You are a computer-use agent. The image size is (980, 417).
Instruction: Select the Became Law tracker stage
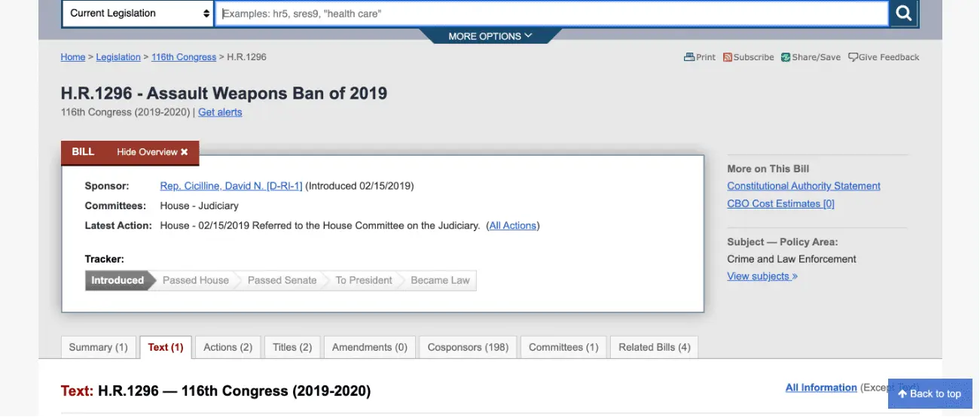(x=440, y=280)
